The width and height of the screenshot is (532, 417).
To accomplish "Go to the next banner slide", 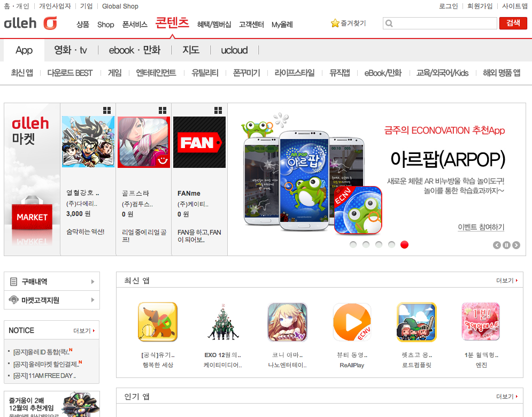I will [516, 245].
